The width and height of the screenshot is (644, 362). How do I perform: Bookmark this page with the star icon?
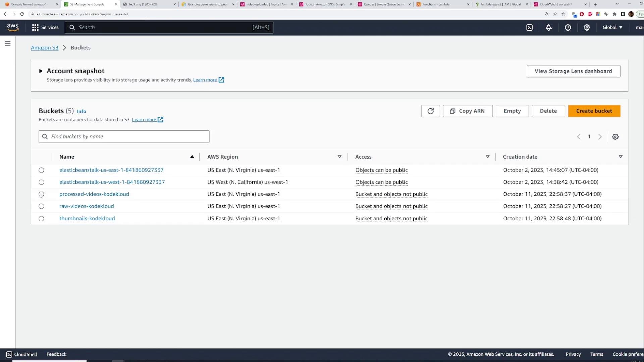[563, 14]
